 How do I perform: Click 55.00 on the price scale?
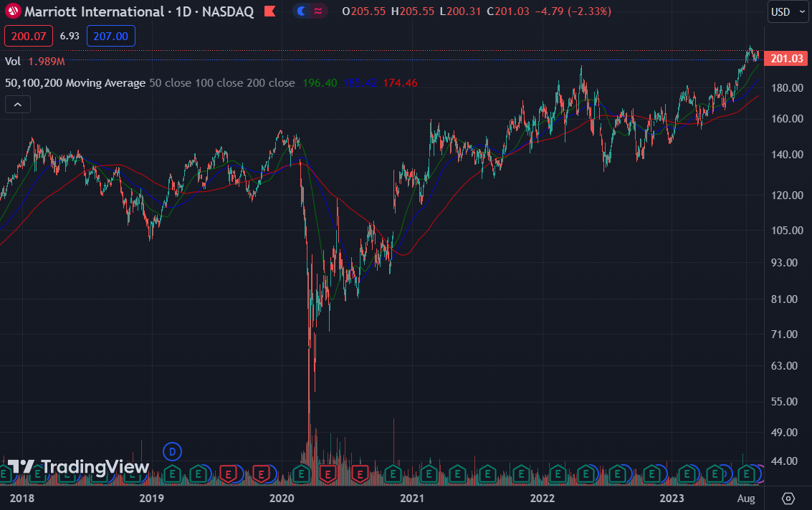coord(785,402)
